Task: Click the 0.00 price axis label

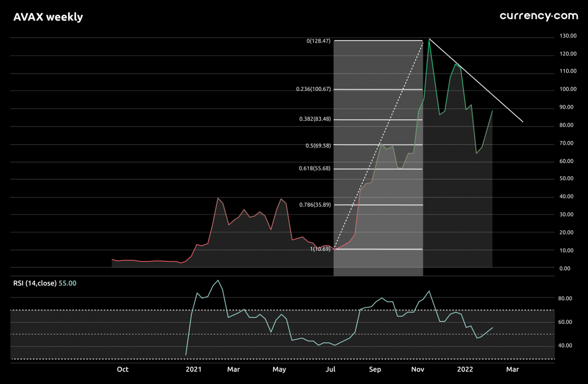Action: pos(565,268)
